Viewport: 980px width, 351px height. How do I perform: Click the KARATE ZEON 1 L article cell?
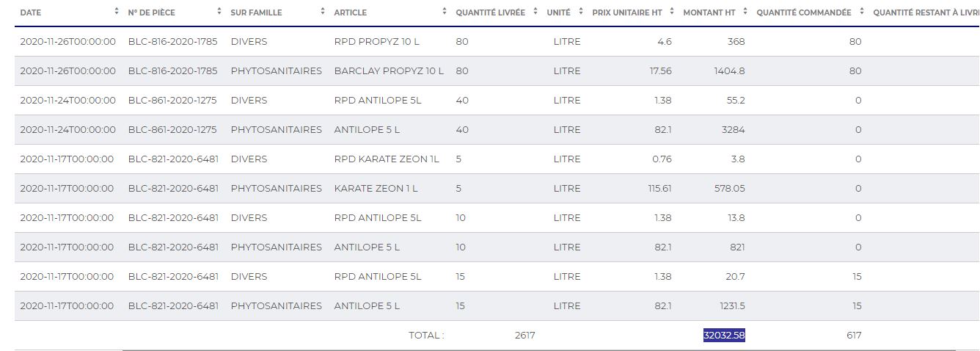point(376,189)
